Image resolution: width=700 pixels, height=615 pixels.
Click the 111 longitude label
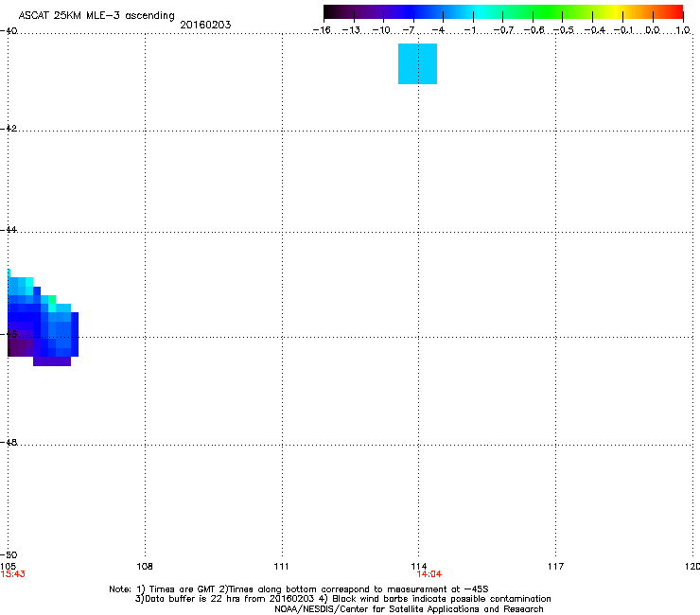click(281, 567)
